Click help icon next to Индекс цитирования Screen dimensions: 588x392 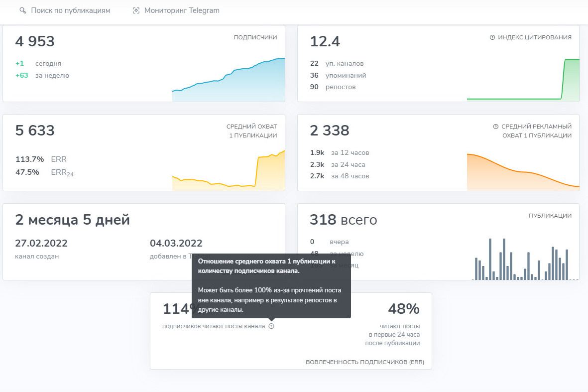click(x=492, y=37)
